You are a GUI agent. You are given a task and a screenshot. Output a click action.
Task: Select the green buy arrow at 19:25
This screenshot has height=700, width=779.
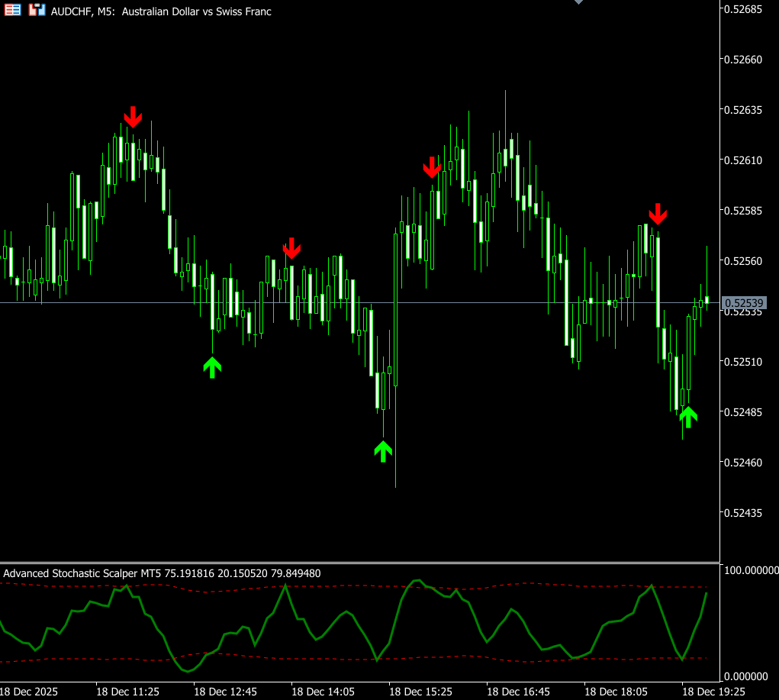point(688,417)
